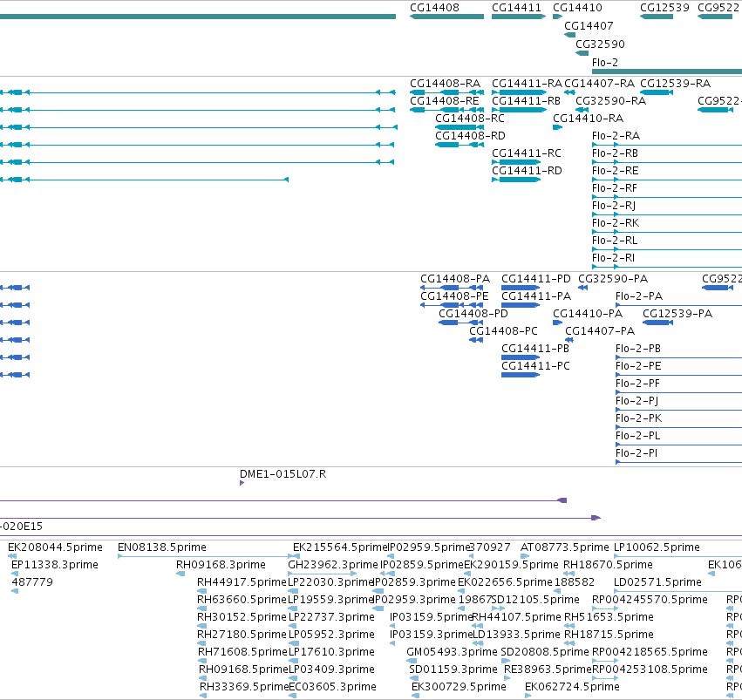The width and height of the screenshot is (742, 700).
Task: Select transcript CG14411-RC
Action: click(x=527, y=153)
